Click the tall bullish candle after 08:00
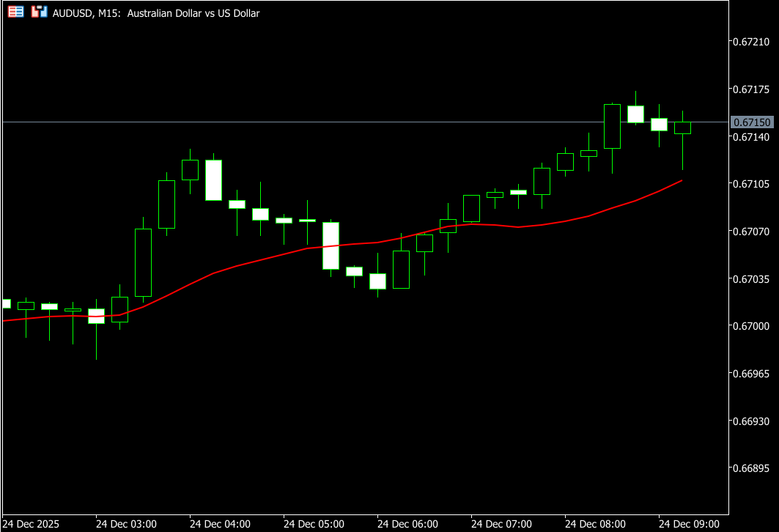 [612, 126]
